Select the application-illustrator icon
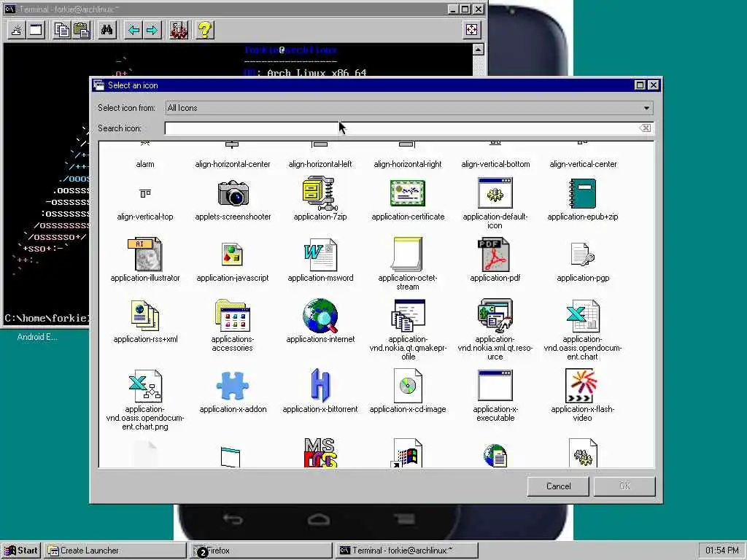 tap(145, 254)
